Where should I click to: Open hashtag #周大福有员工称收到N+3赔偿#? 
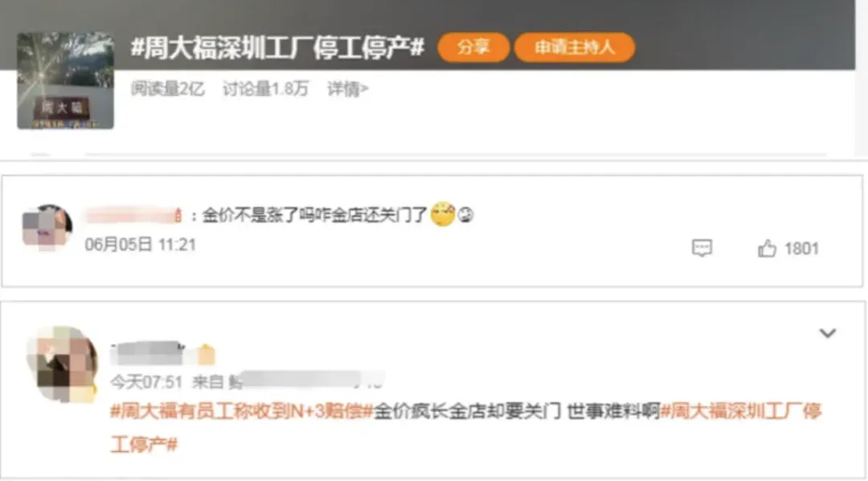coord(241,411)
